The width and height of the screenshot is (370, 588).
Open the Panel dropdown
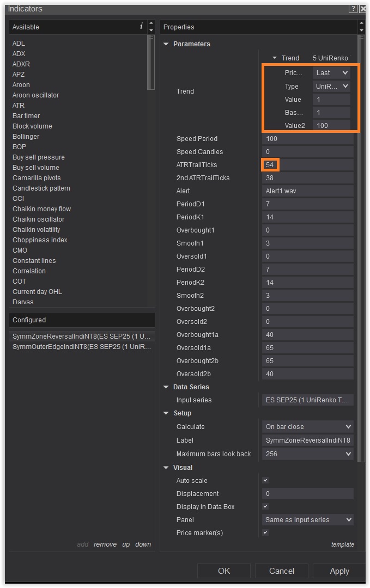click(x=308, y=520)
